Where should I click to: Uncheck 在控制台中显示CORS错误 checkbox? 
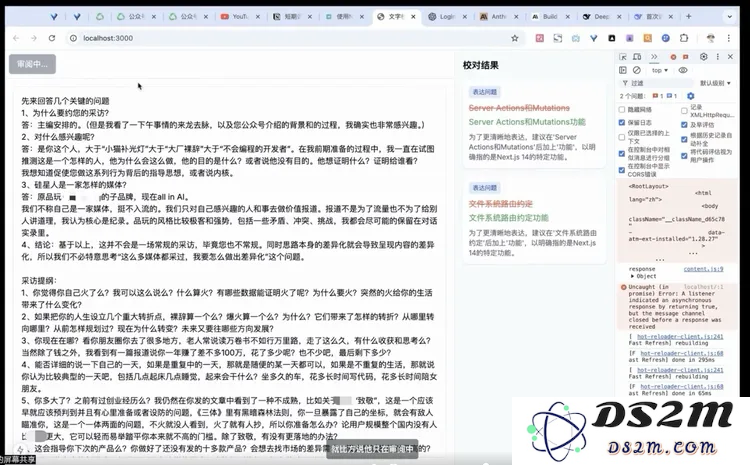(622, 170)
